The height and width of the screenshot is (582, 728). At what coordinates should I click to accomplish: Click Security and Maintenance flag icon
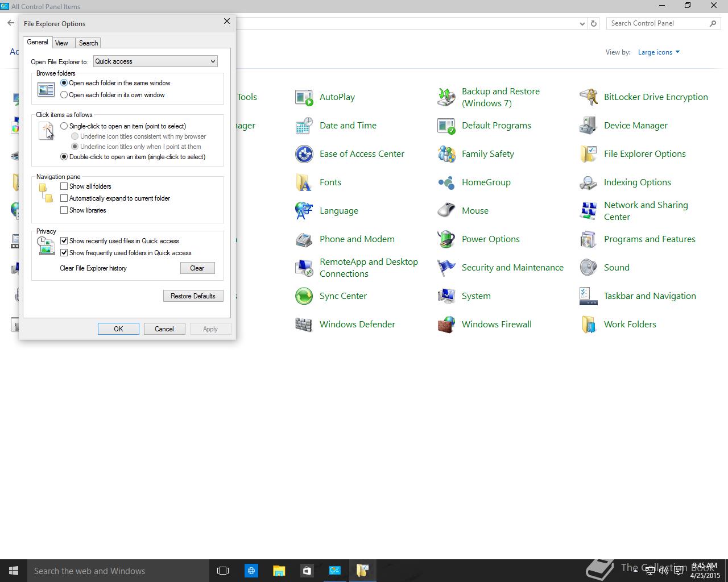(x=446, y=268)
